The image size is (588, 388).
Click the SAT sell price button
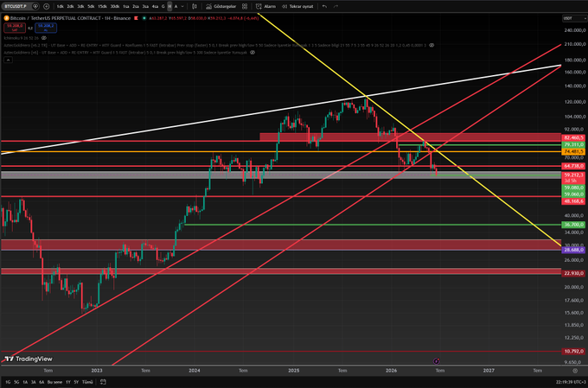click(x=15, y=28)
